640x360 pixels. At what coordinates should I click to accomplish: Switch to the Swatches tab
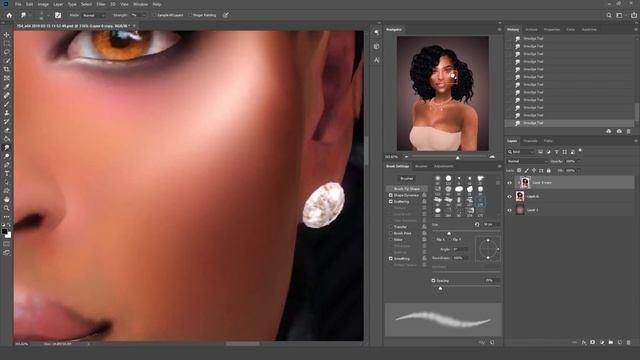coord(589,29)
